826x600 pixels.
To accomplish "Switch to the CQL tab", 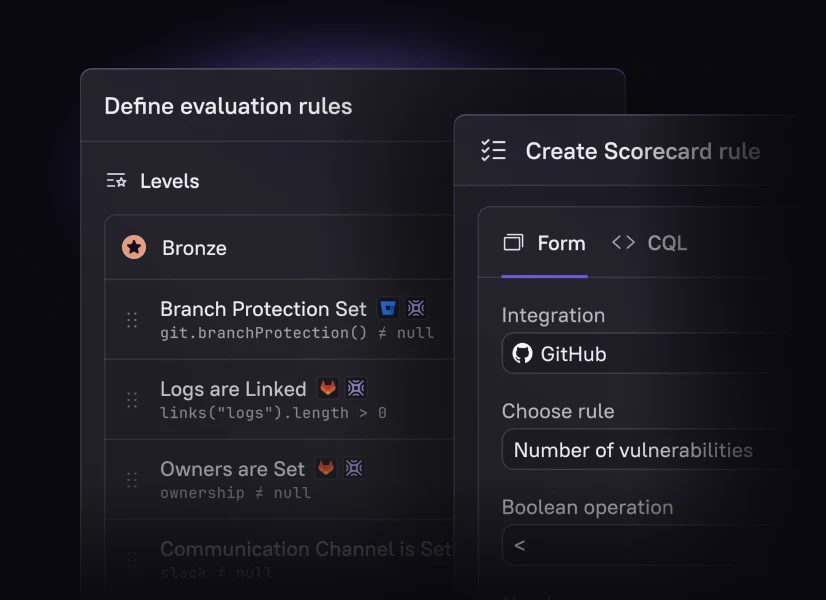I will coord(650,243).
